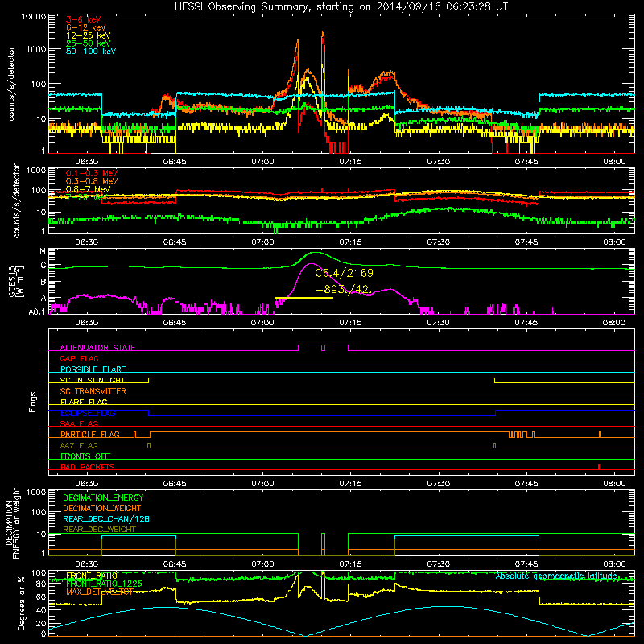
Task: Click the orange MAX_DET_VS_TOT legend label
Action: pyautogui.click(x=100, y=592)
